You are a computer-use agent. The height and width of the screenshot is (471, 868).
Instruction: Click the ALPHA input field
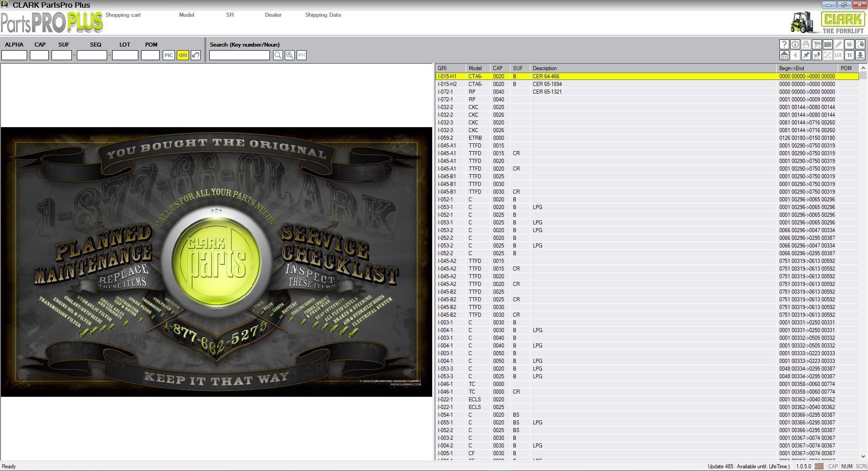point(14,55)
